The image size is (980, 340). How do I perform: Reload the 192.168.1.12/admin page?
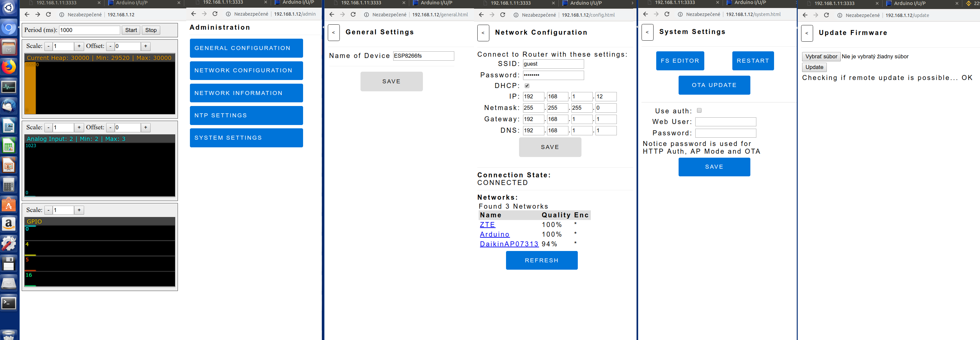[215, 14]
